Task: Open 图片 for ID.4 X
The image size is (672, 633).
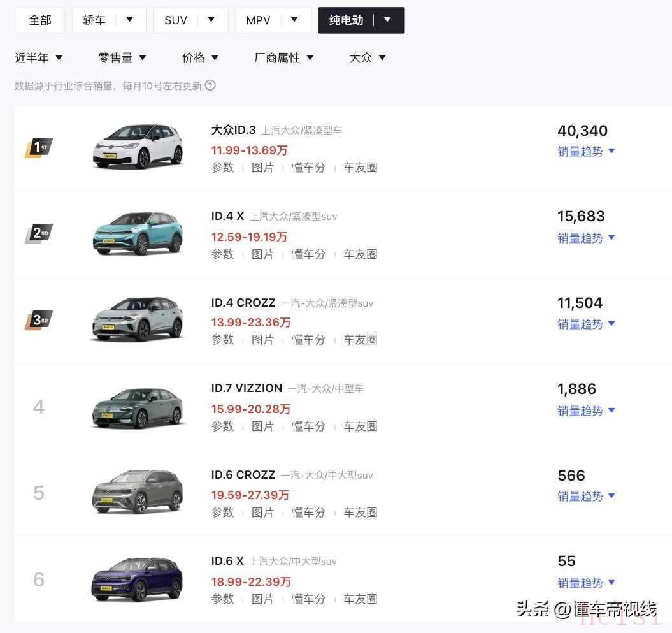Action: [x=262, y=254]
